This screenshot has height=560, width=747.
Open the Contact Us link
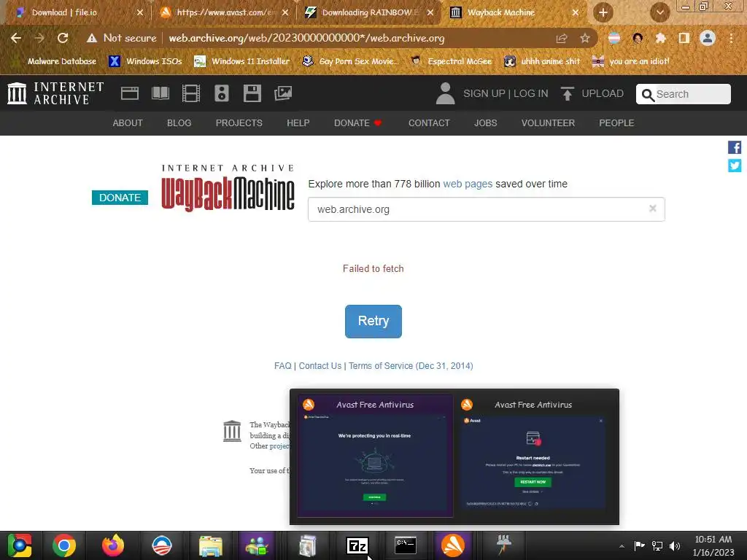coord(320,366)
